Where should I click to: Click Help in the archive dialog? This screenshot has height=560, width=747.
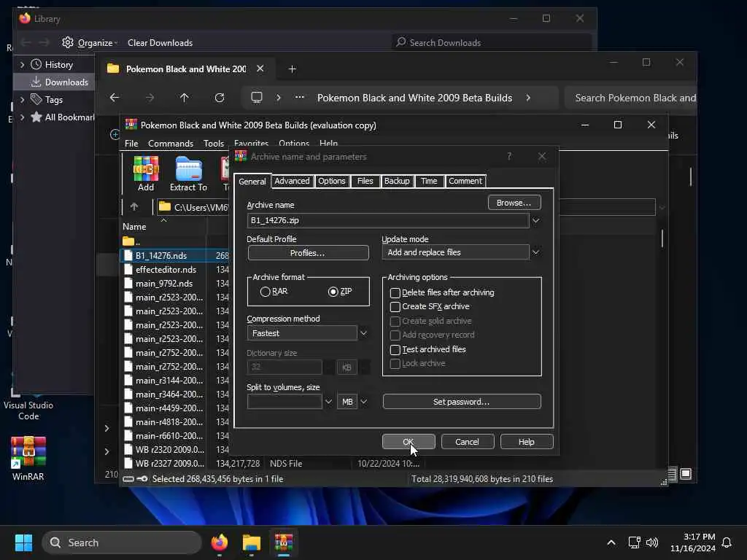[527, 442]
